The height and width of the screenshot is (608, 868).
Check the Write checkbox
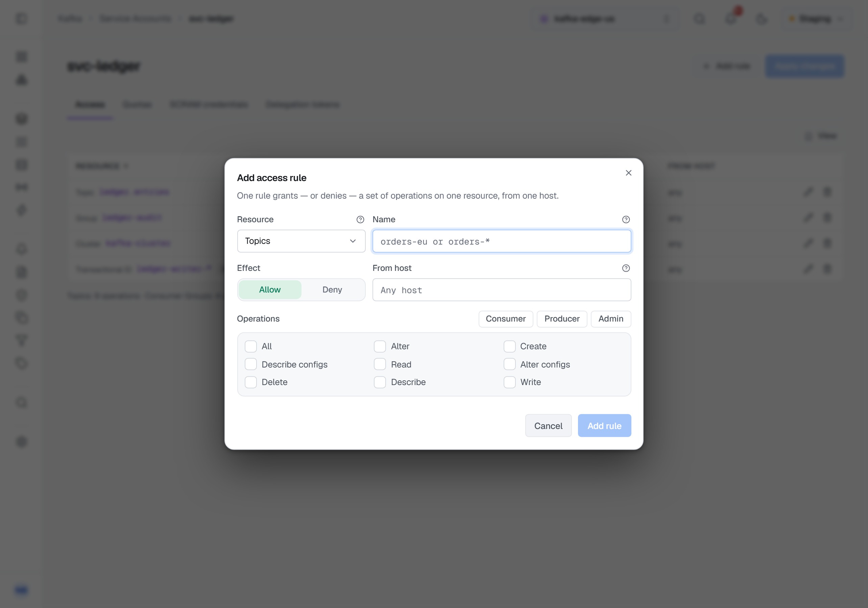pyautogui.click(x=509, y=382)
